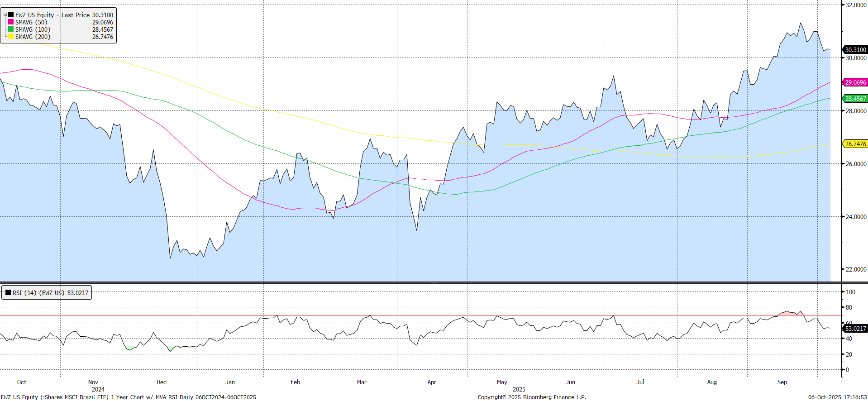The image size is (868, 401).
Task: Click the green SMAVG (100) color swatch
Action: coord(11,29)
